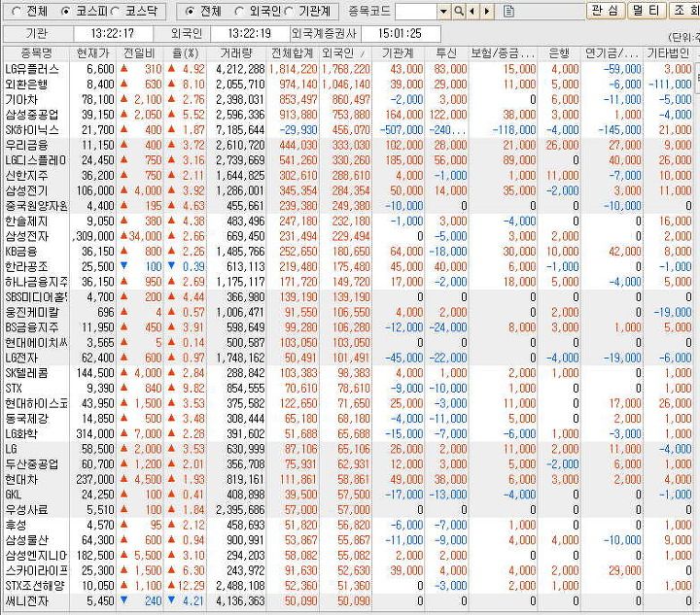
Task: Sort by 보험/증금 column header
Action: pyautogui.click(x=503, y=53)
